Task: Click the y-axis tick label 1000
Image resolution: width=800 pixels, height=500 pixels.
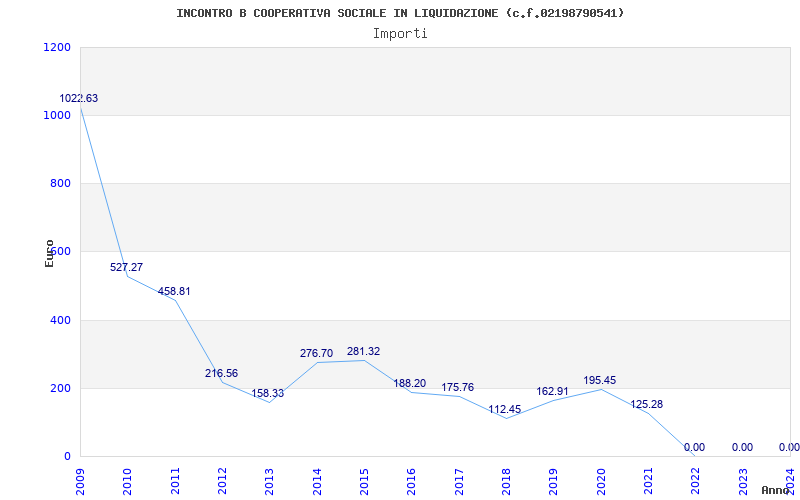Action: pos(58,115)
